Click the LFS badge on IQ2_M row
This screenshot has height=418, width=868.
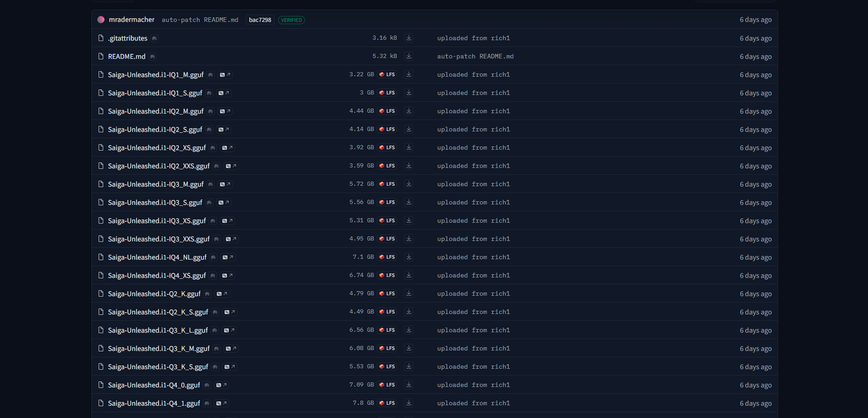pyautogui.click(x=387, y=111)
